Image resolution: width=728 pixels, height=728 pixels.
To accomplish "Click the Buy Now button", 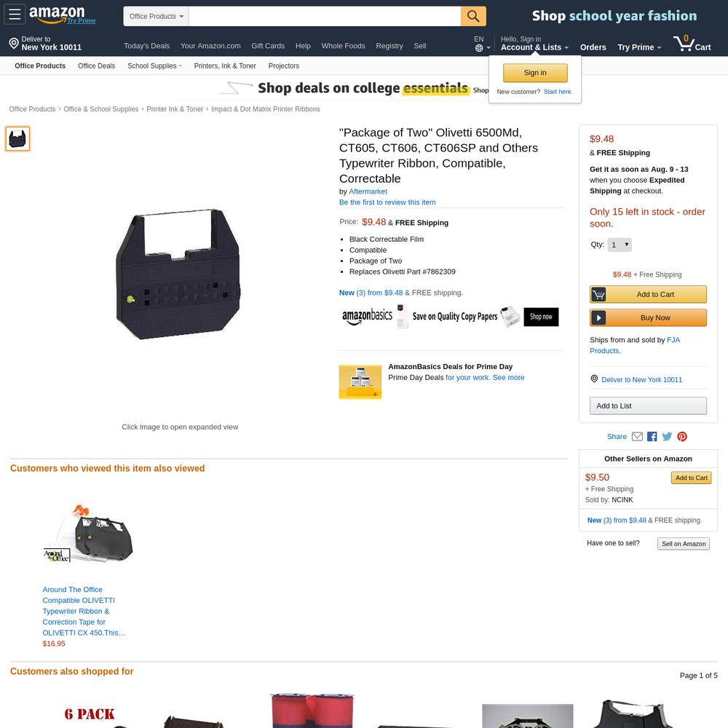I will (x=648, y=317).
